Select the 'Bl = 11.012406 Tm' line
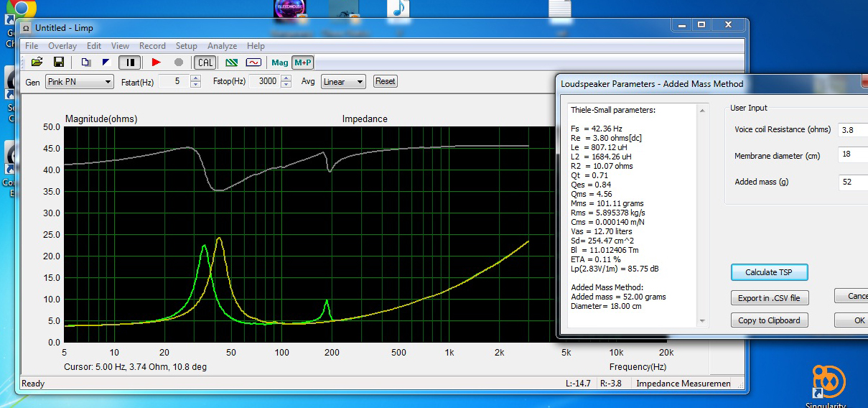Screen dimensions: 868x408 pyautogui.click(x=605, y=251)
